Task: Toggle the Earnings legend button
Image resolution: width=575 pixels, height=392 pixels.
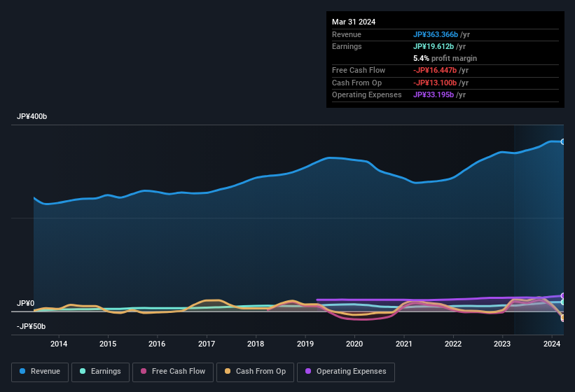Action: (100, 372)
